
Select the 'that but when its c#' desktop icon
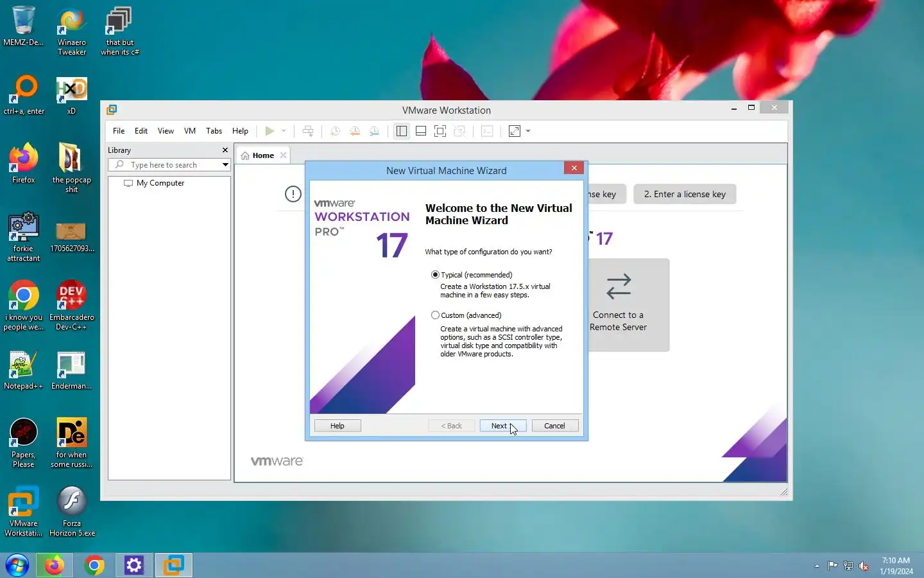tap(120, 31)
